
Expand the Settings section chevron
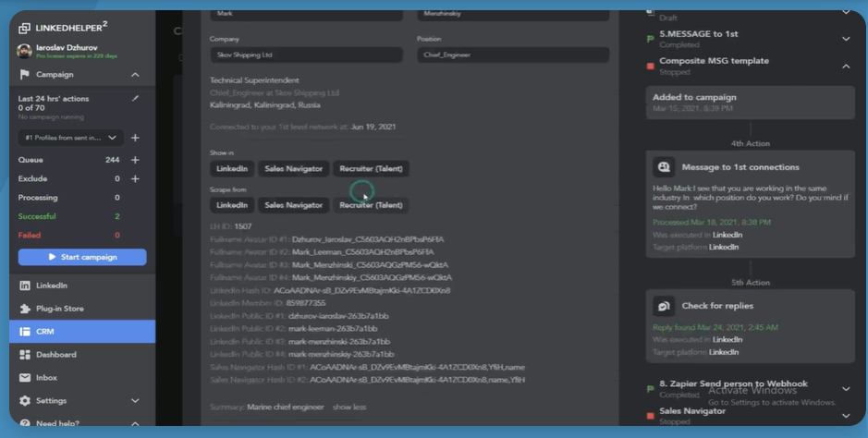(x=135, y=400)
